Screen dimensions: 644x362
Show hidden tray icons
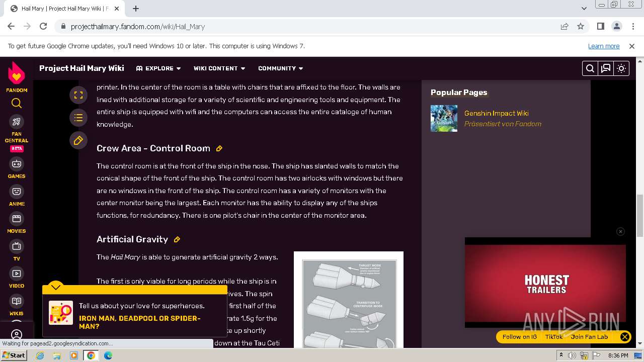tap(561, 355)
